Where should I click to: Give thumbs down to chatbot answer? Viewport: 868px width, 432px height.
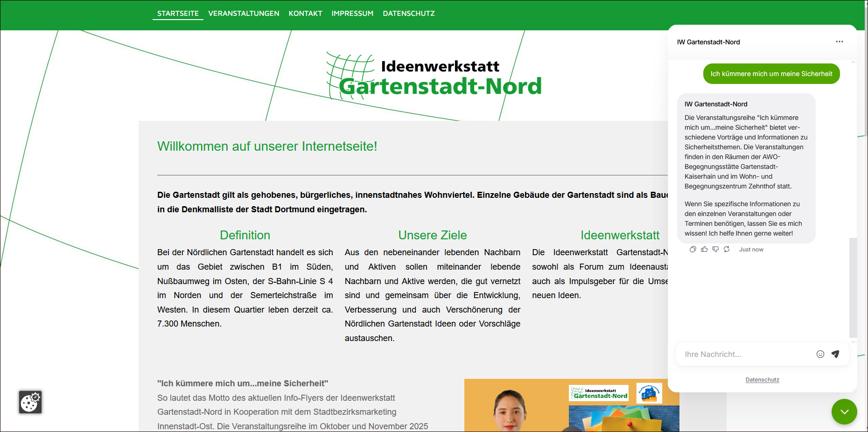click(x=715, y=250)
